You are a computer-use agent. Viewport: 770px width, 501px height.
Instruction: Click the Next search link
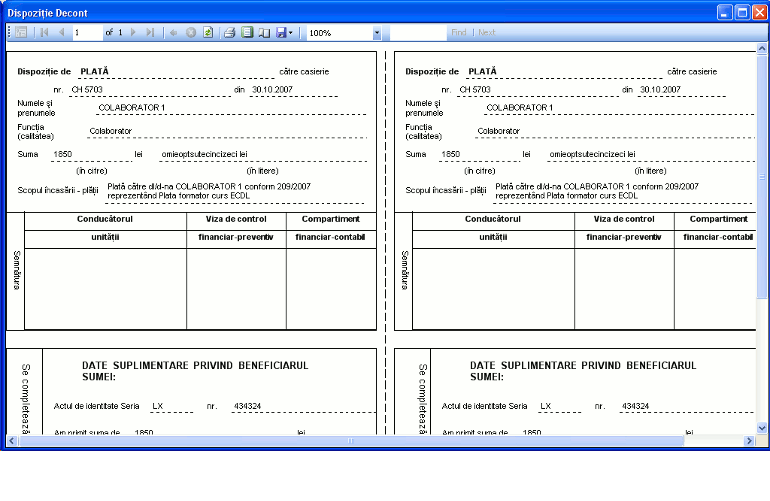click(x=487, y=32)
